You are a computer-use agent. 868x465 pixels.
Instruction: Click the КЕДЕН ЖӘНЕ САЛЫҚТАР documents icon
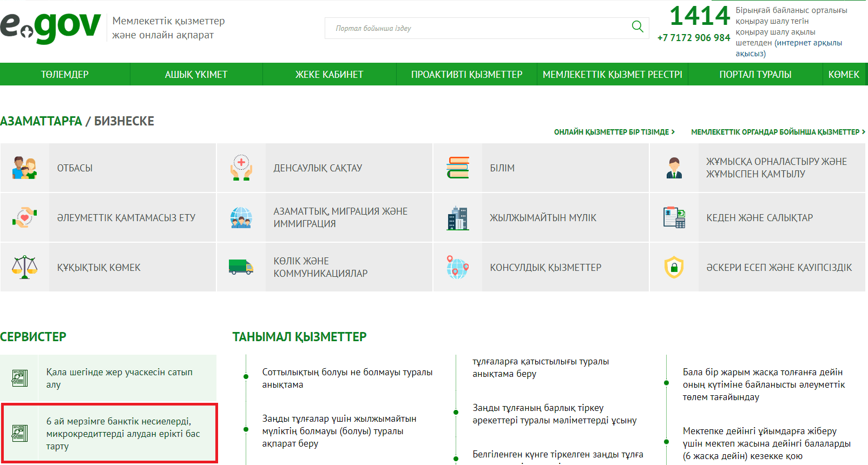tap(674, 217)
